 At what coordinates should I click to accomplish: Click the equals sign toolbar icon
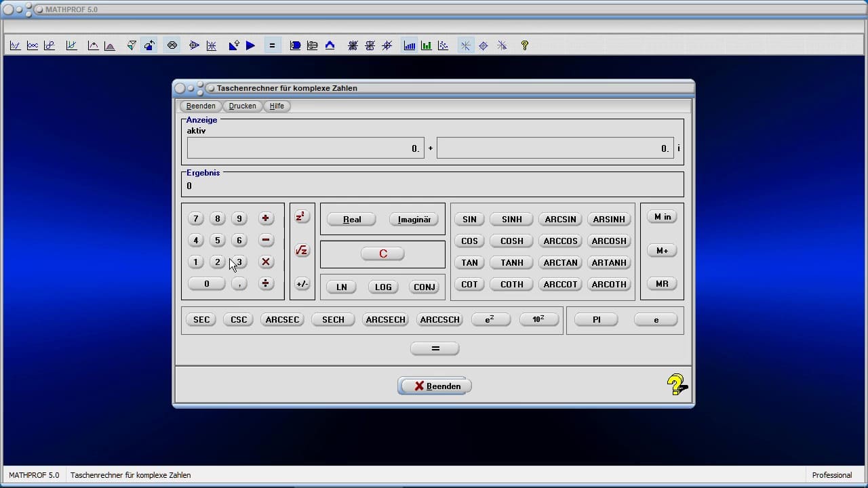tap(272, 45)
